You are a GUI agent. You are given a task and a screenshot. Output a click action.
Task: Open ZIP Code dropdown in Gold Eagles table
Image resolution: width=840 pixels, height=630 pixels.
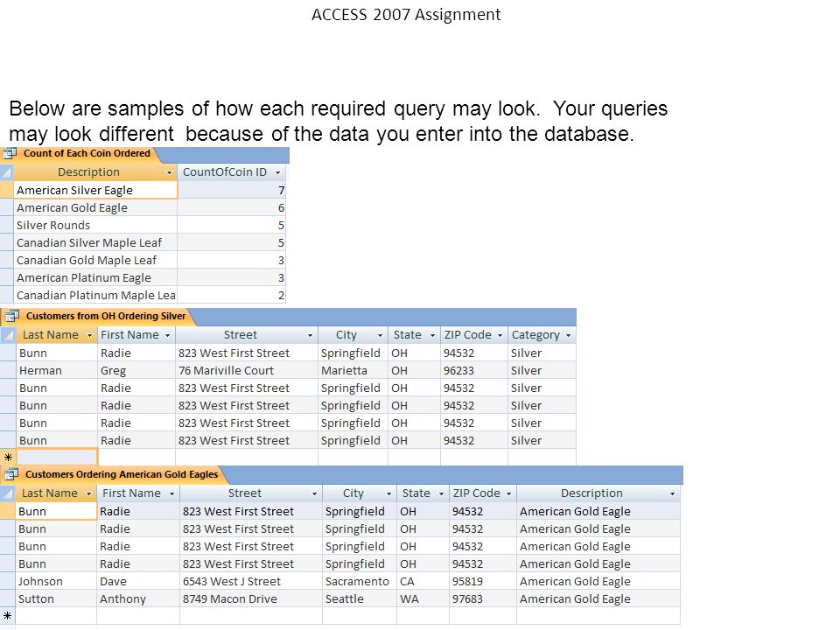pos(508,493)
